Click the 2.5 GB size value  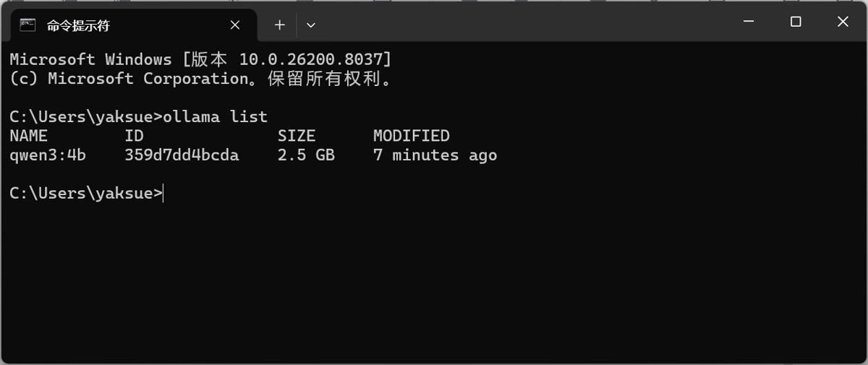point(306,155)
